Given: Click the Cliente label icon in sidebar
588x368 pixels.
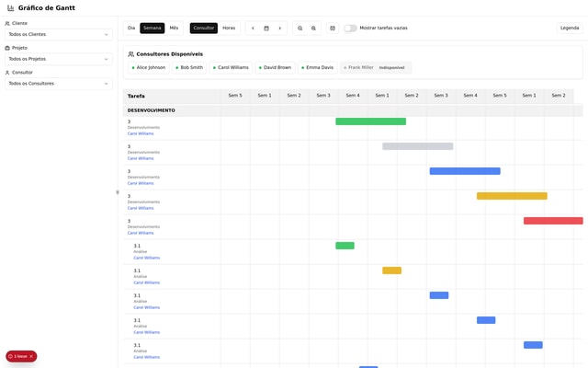Looking at the screenshot, I should tap(7, 23).
